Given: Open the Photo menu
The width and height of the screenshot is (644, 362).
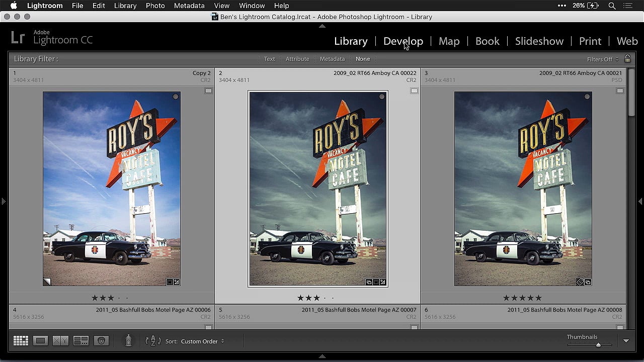Looking at the screenshot, I should [x=155, y=6].
